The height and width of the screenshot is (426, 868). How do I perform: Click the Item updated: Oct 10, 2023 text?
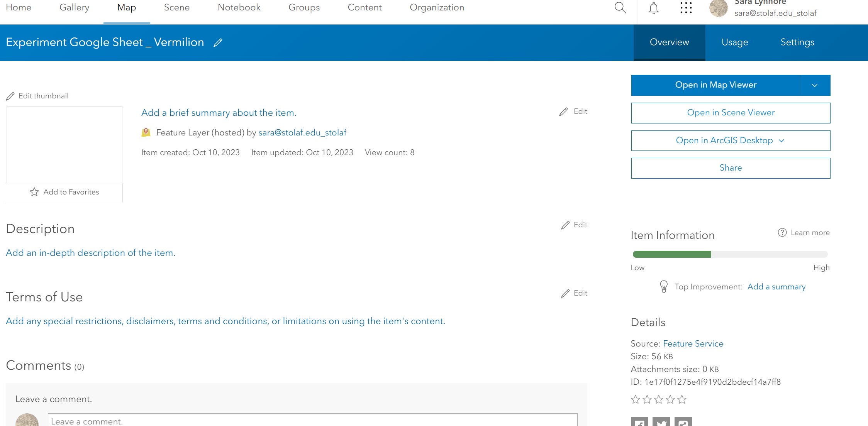coord(302,153)
